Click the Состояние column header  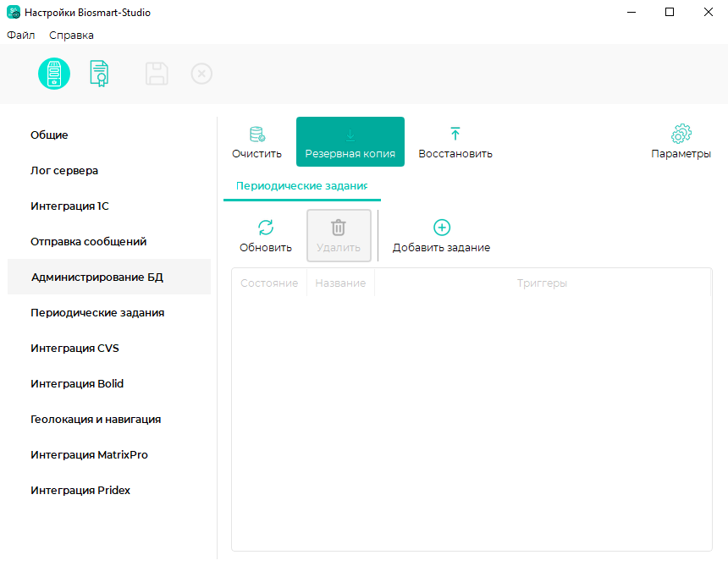(269, 283)
